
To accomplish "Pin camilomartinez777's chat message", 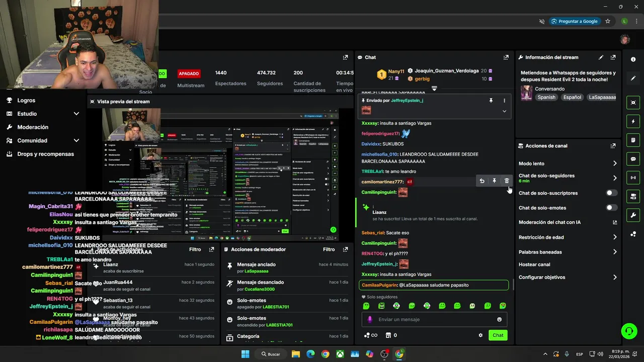I will click(x=494, y=181).
